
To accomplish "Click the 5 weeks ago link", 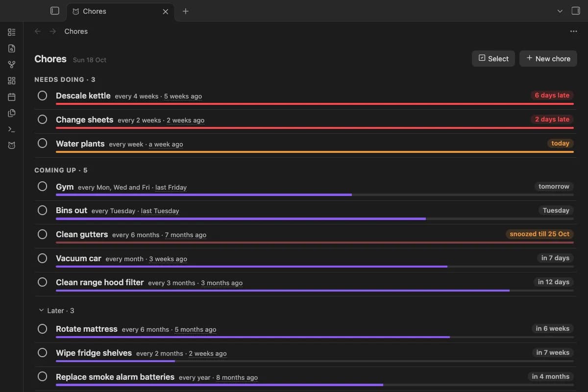I will 183,97.
